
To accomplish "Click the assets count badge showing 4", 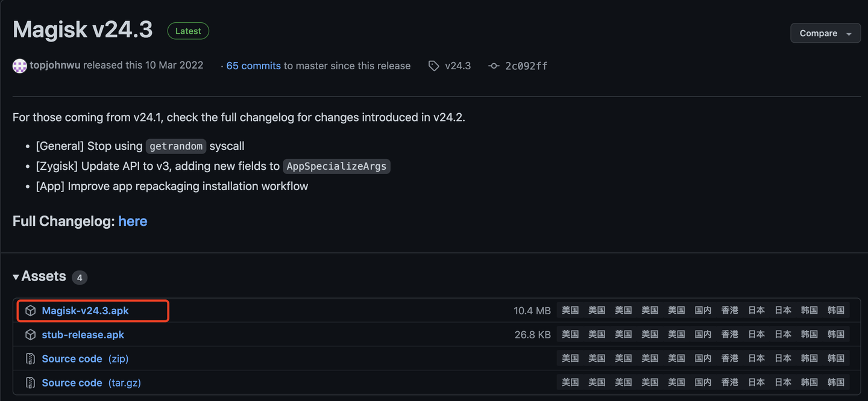I will click(x=80, y=277).
